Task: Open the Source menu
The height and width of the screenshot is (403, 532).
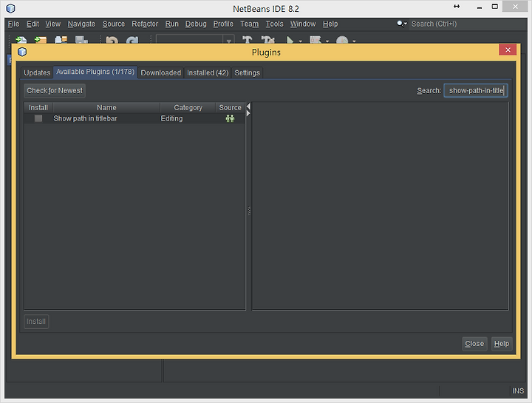Action: 114,24
